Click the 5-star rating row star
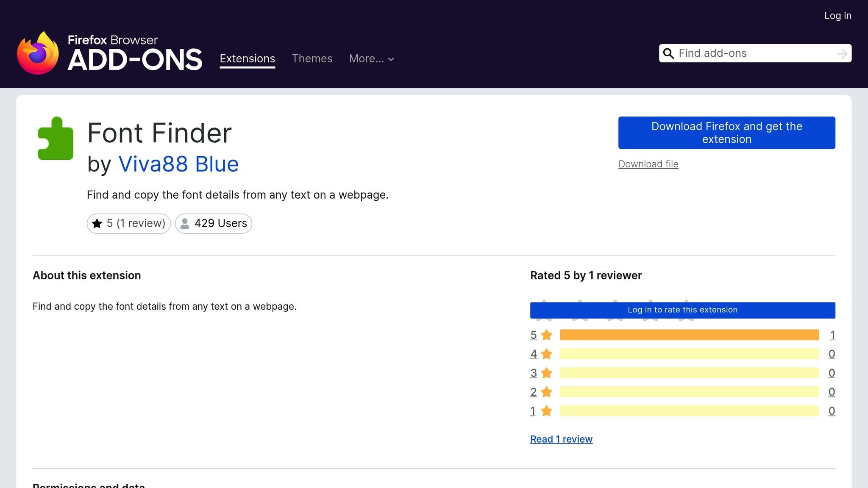868x488 pixels. (x=547, y=335)
